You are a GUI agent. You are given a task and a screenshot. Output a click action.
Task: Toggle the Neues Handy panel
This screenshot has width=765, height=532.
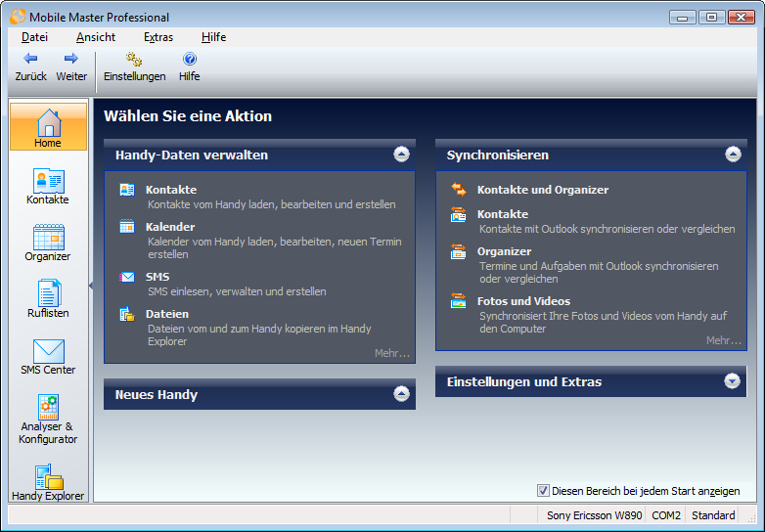(x=401, y=394)
